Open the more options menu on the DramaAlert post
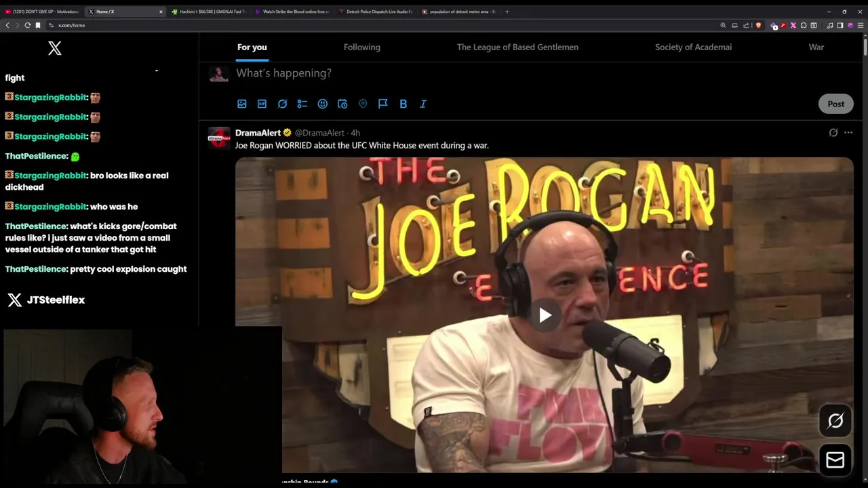 coord(848,133)
